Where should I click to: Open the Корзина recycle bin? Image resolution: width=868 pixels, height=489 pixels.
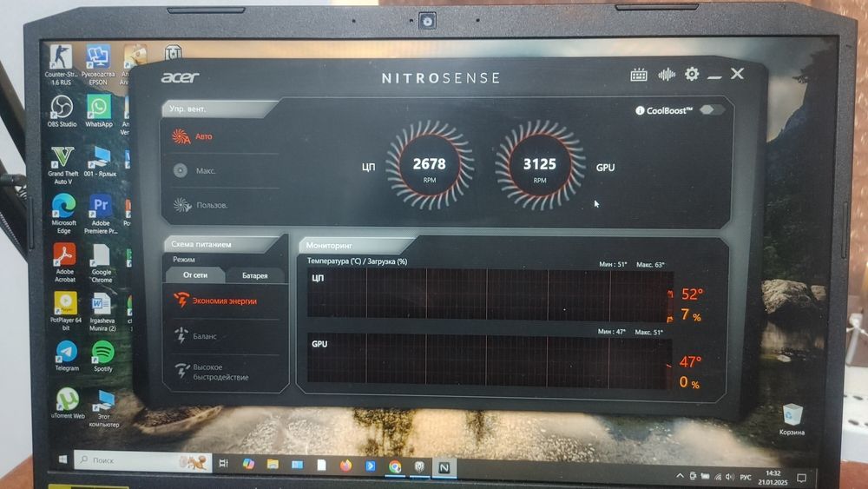pyautogui.click(x=792, y=420)
